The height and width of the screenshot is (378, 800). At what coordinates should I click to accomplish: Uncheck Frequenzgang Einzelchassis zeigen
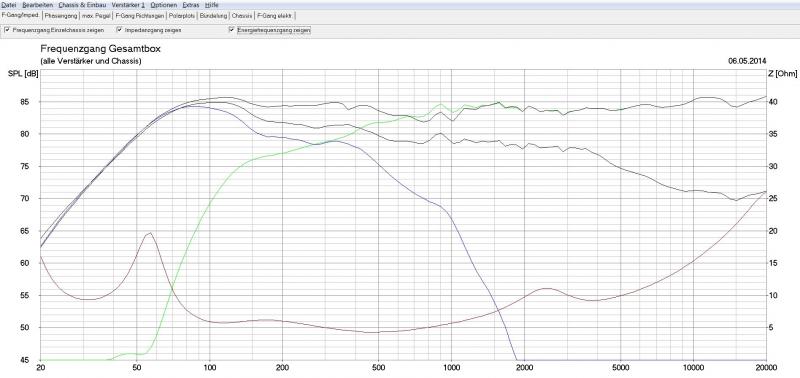(x=7, y=30)
